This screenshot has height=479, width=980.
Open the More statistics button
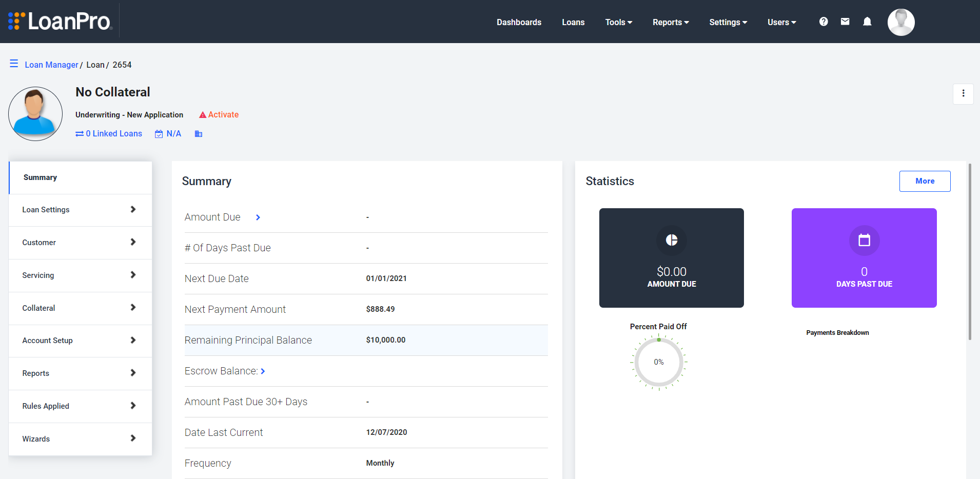(924, 181)
